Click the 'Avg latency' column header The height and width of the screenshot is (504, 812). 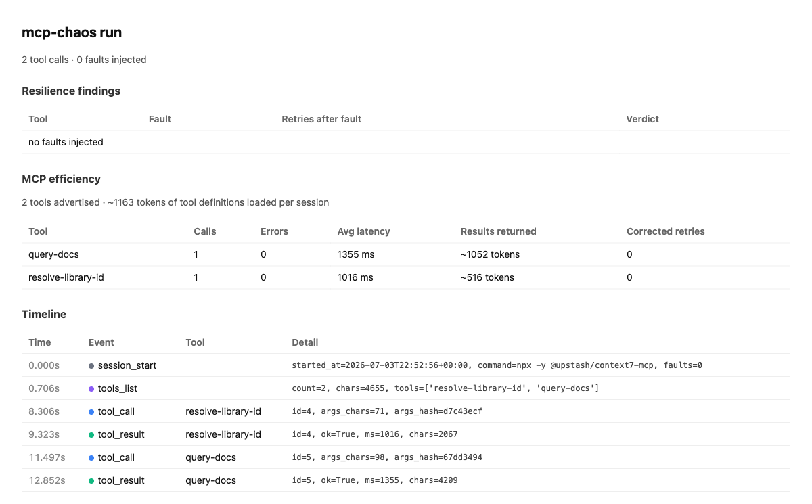point(364,231)
